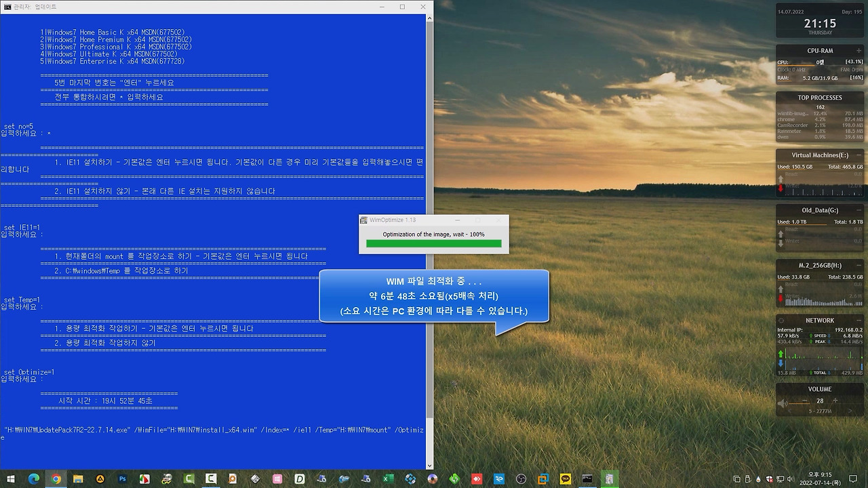Screen dimensions: 868x488
Task: Click the WimOptimize progress bar
Action: 433,243
